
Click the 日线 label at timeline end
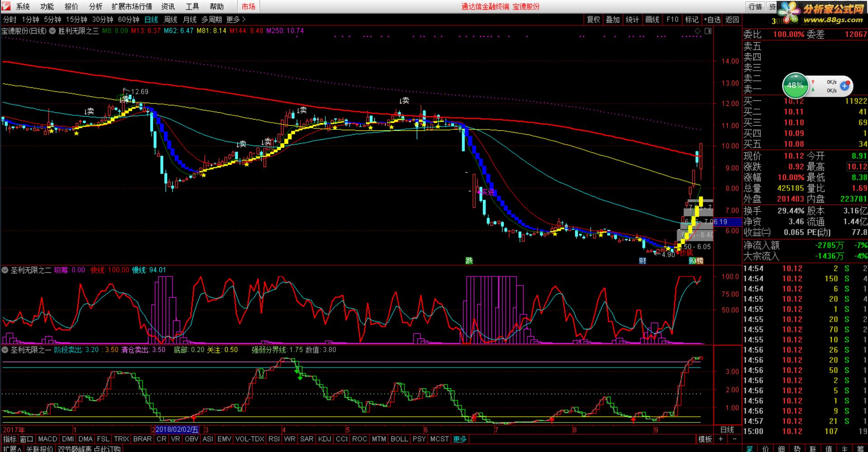click(727, 429)
